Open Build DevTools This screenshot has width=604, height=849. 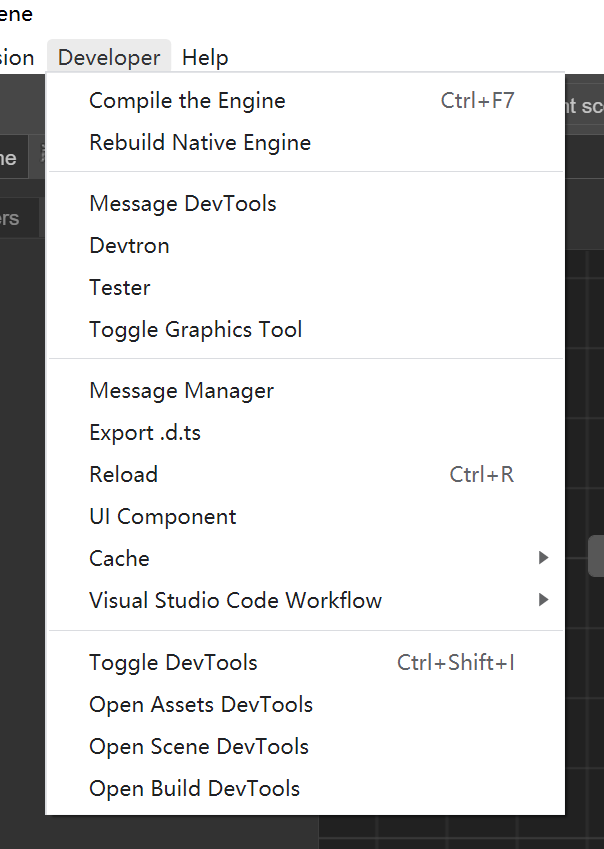(x=195, y=789)
